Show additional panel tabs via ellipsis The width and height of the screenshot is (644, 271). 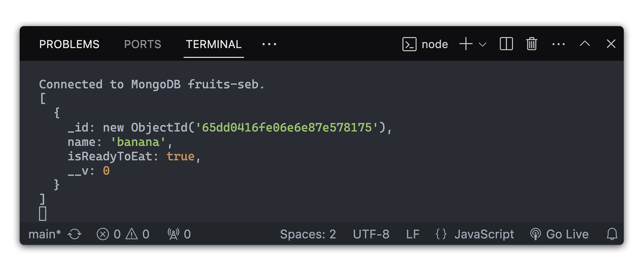click(x=269, y=44)
